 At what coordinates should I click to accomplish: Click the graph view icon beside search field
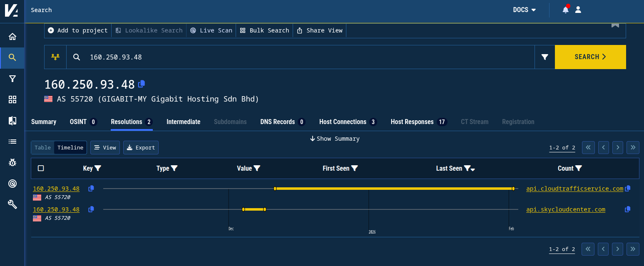(x=55, y=57)
